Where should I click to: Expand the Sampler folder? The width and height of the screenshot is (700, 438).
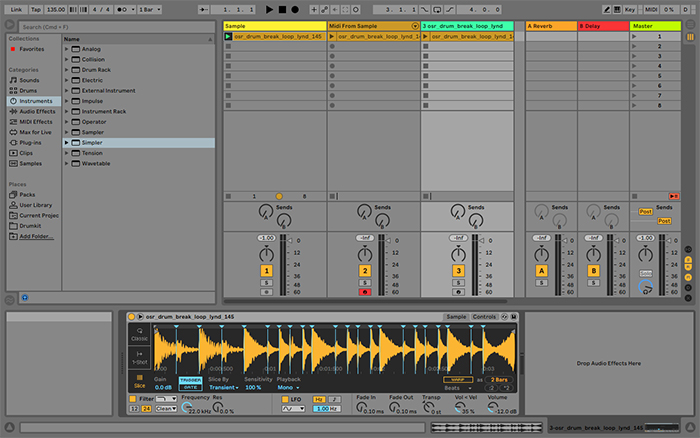click(x=67, y=133)
